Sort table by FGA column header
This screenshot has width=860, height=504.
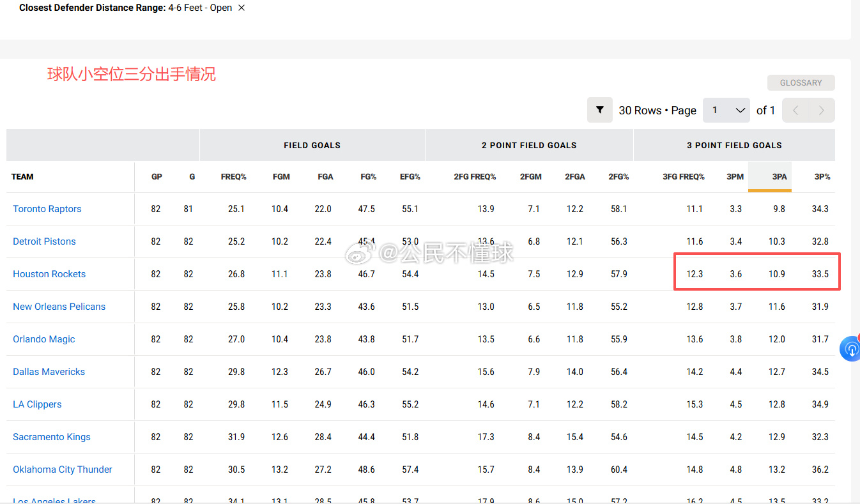(325, 177)
